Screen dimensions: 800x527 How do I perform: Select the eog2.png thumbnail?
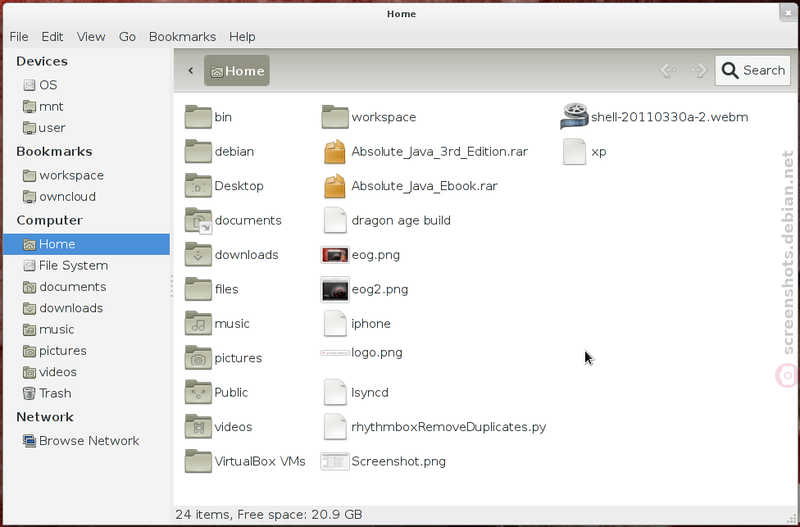tap(335, 289)
